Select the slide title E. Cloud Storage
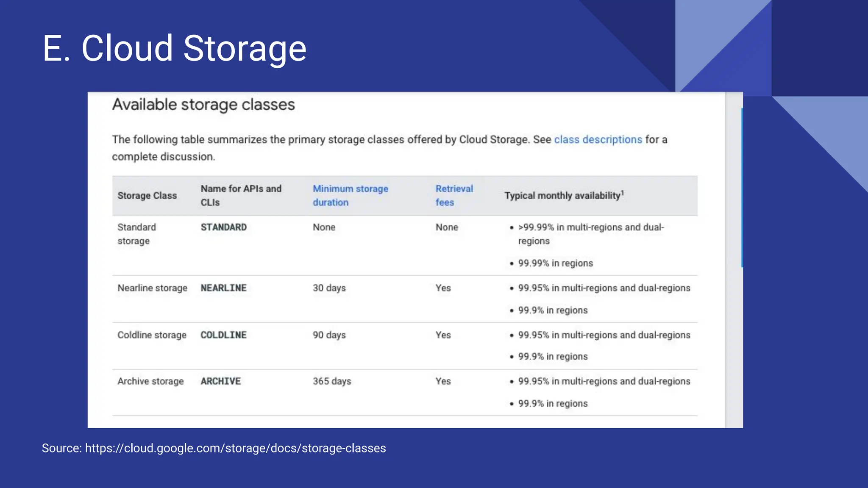 (175, 48)
